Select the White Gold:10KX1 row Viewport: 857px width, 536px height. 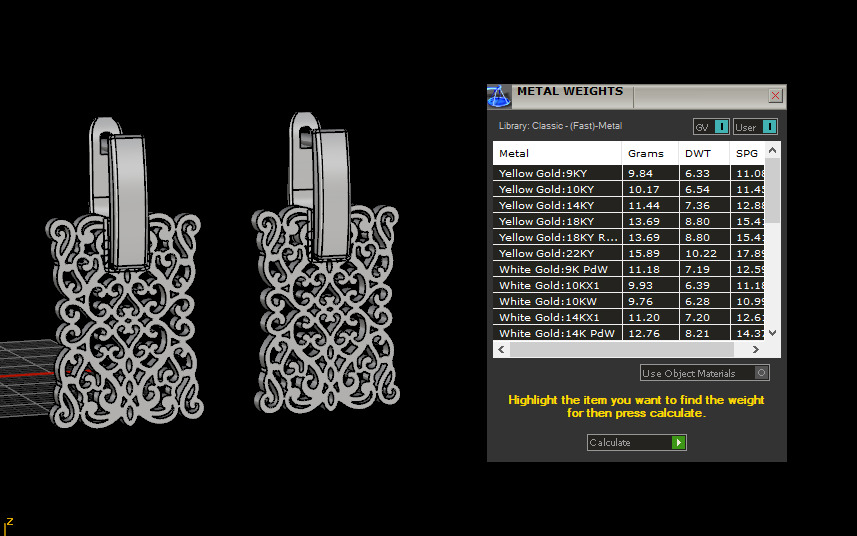pyautogui.click(x=629, y=285)
